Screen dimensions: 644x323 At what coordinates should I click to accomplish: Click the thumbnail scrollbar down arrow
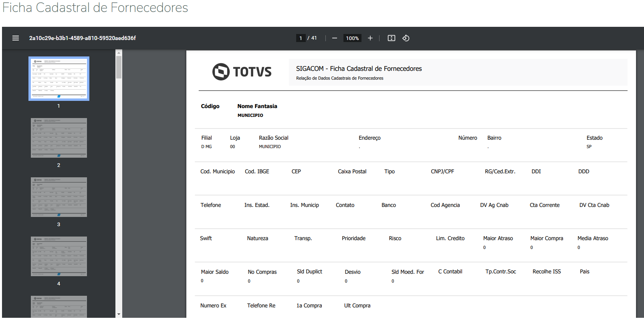click(x=119, y=315)
